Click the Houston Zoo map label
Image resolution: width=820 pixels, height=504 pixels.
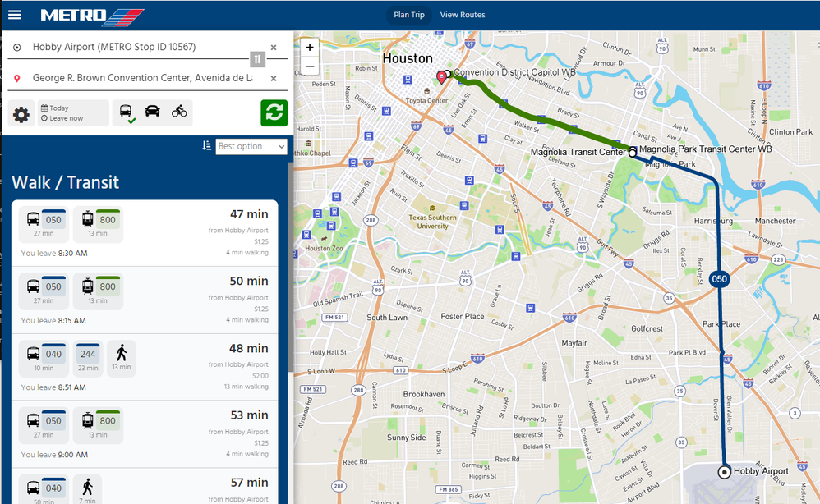(x=325, y=248)
